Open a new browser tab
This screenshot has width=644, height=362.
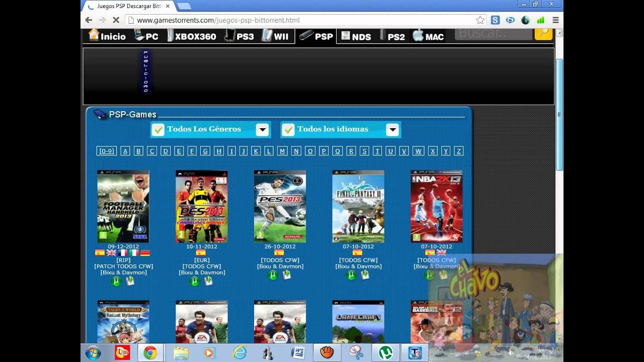click(184, 6)
